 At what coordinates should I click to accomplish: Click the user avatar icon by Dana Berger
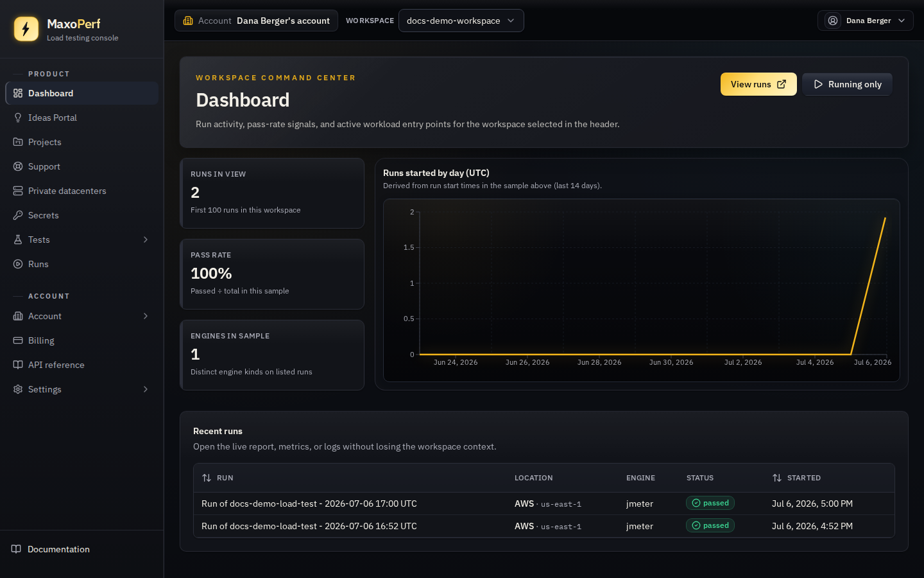(x=833, y=21)
